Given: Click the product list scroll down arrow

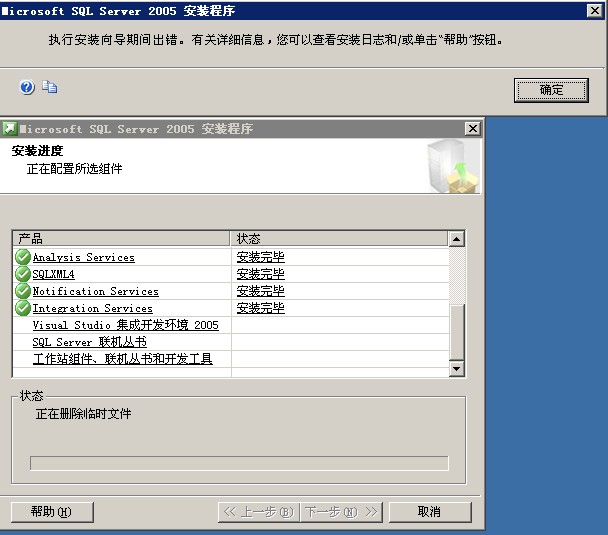Looking at the screenshot, I should [456, 368].
